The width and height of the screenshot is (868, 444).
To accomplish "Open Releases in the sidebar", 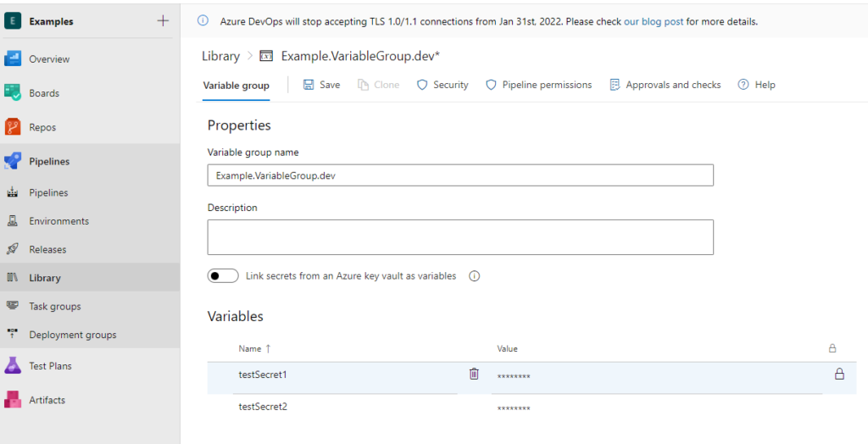I will point(47,250).
